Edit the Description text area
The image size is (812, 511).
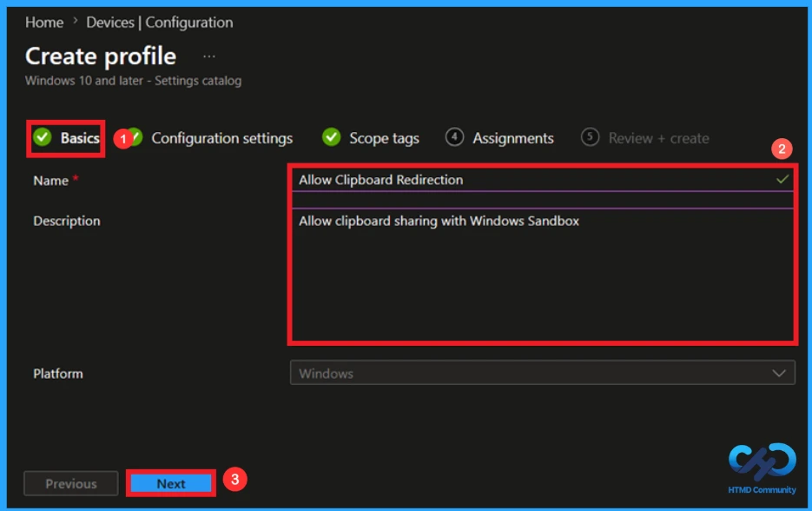click(542, 275)
